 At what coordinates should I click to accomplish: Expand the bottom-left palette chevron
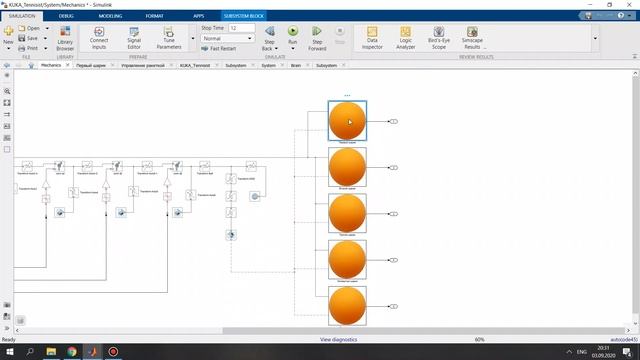7,328
